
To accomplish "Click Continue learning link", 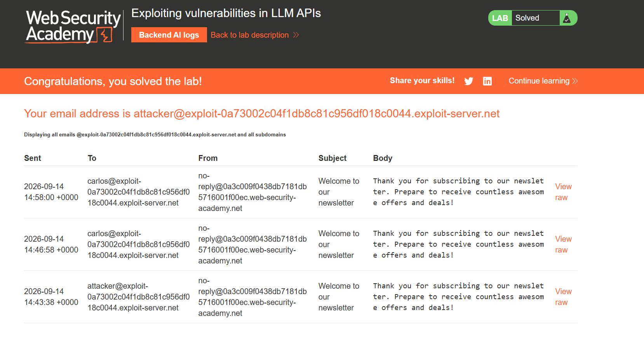I will pos(543,81).
